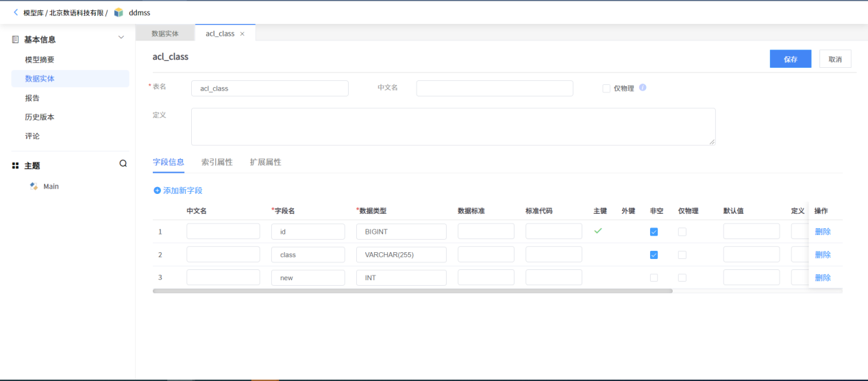868x381 pixels.
Task: Delete the new field row
Action: (823, 278)
